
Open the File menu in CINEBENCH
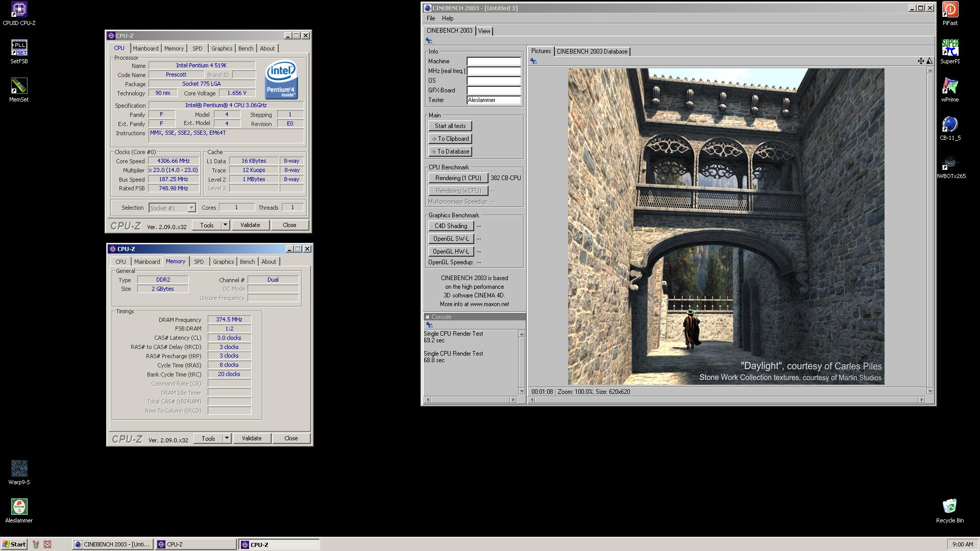[x=431, y=18]
